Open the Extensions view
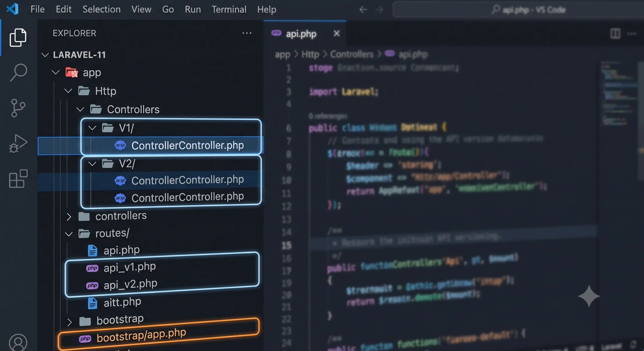This screenshot has width=644, height=351. click(x=18, y=179)
